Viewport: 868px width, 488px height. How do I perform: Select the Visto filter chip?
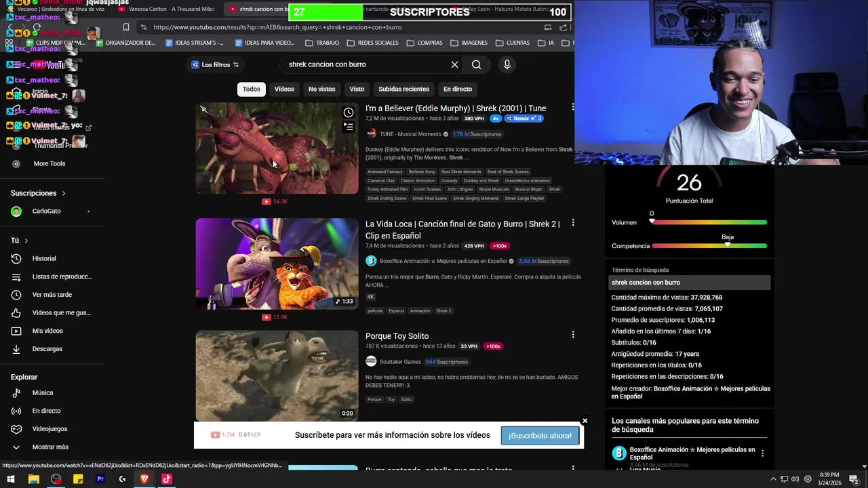click(x=357, y=89)
